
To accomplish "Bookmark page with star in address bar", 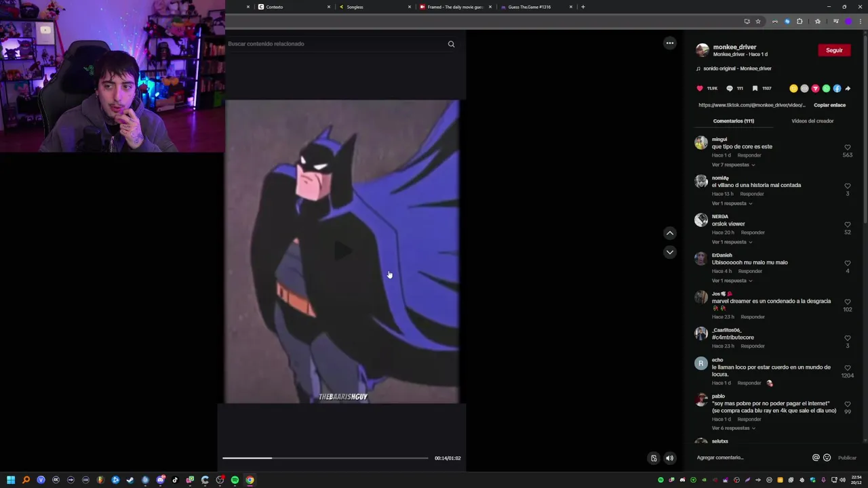I will pos(758,22).
